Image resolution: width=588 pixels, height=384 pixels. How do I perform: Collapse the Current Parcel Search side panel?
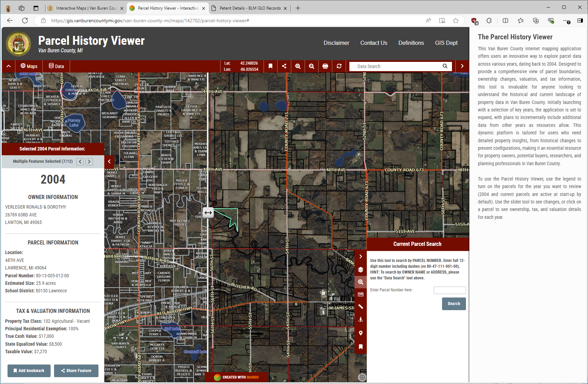tap(361, 256)
